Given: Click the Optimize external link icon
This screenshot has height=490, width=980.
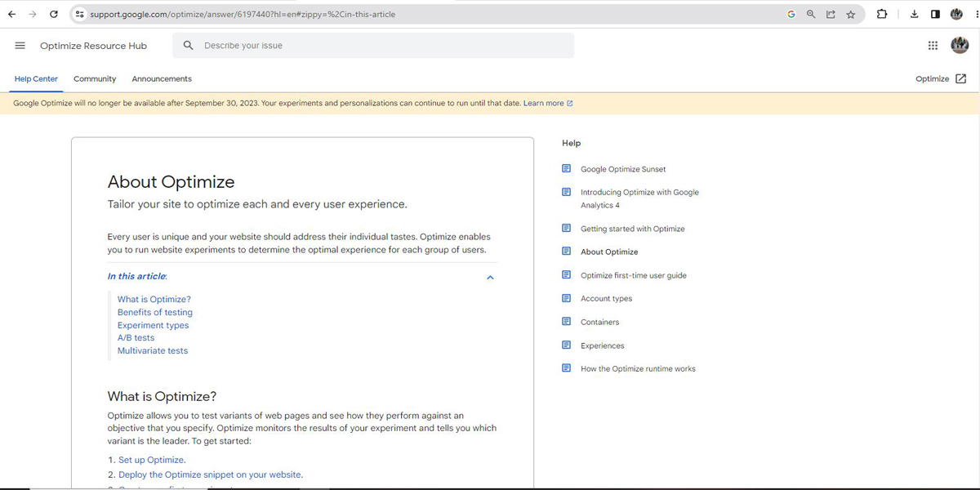Looking at the screenshot, I should (960, 79).
